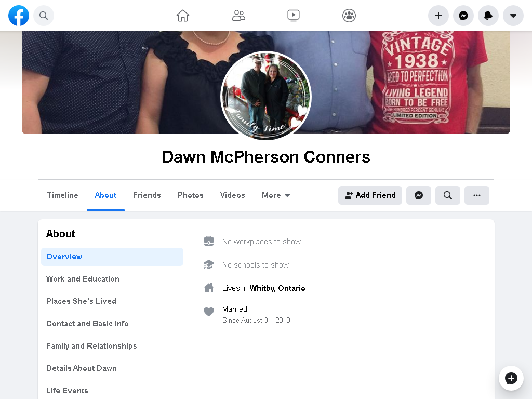532x399 pixels.
Task: Expand the More tab dropdown
Action: 276,195
